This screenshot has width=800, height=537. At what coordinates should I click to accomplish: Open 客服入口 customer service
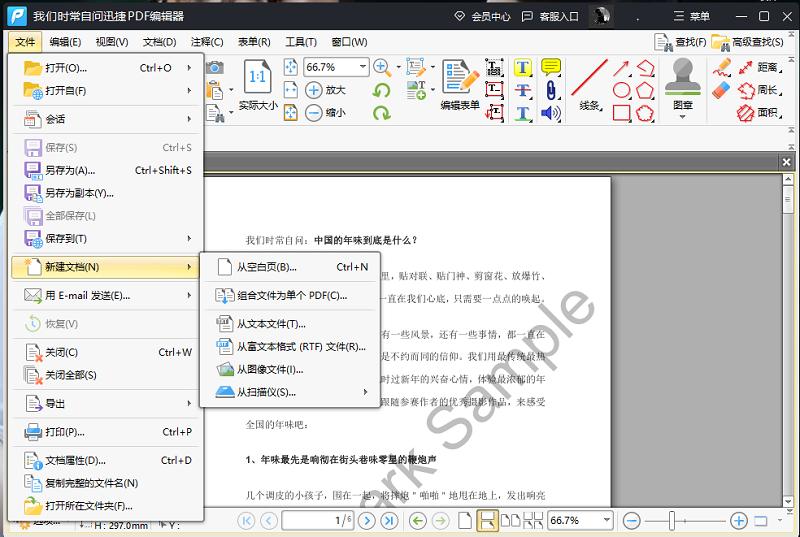point(550,16)
